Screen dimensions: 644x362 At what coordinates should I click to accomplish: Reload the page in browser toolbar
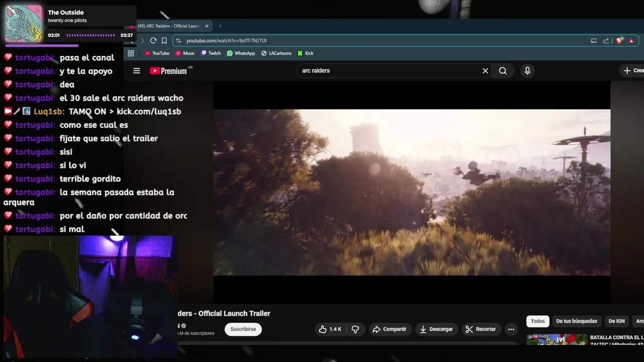tap(153, 41)
